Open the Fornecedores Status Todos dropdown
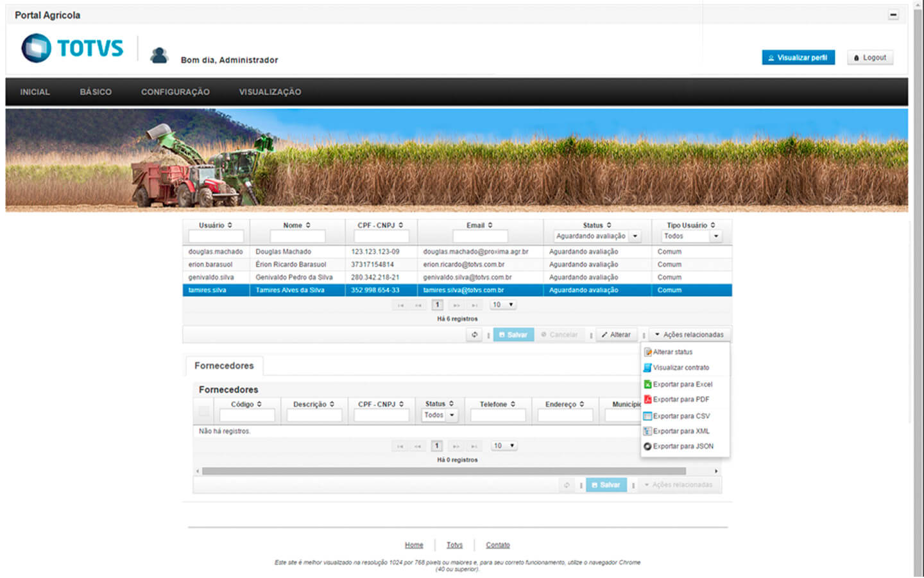 coord(452,416)
